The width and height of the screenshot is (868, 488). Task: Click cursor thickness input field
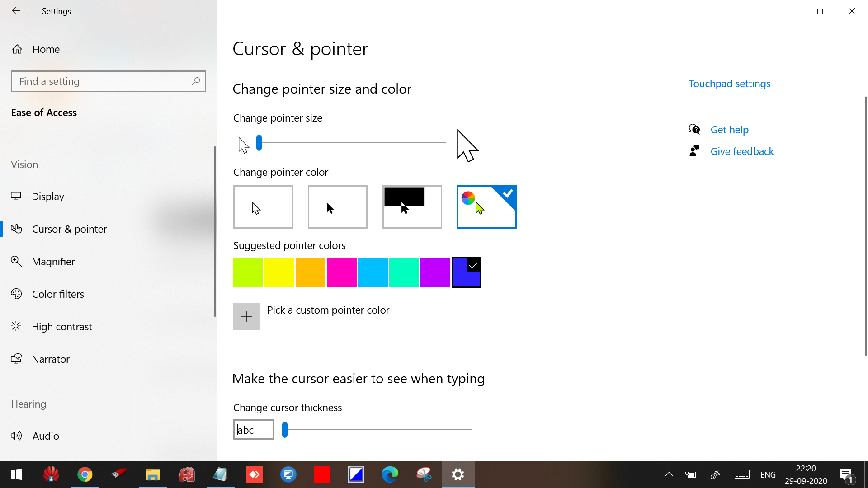[x=253, y=429]
